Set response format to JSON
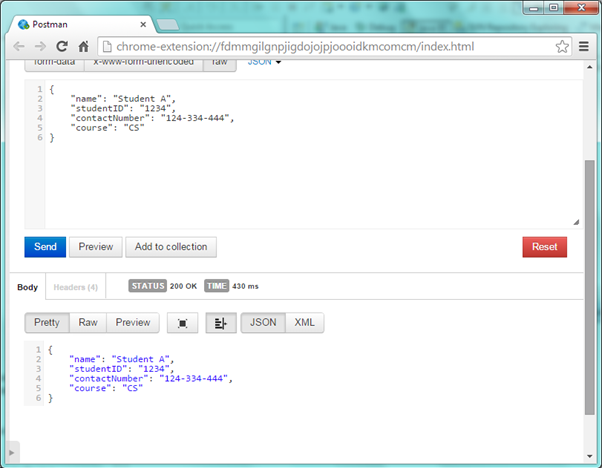 click(x=263, y=323)
